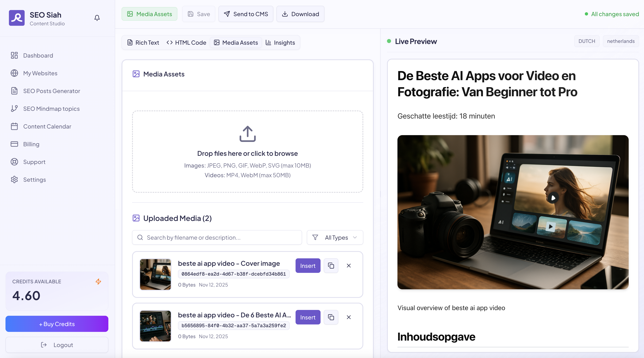Viewport: 644px width, 358px height.
Task: Click the Buy Credits gradient button
Action: pyautogui.click(x=57, y=324)
